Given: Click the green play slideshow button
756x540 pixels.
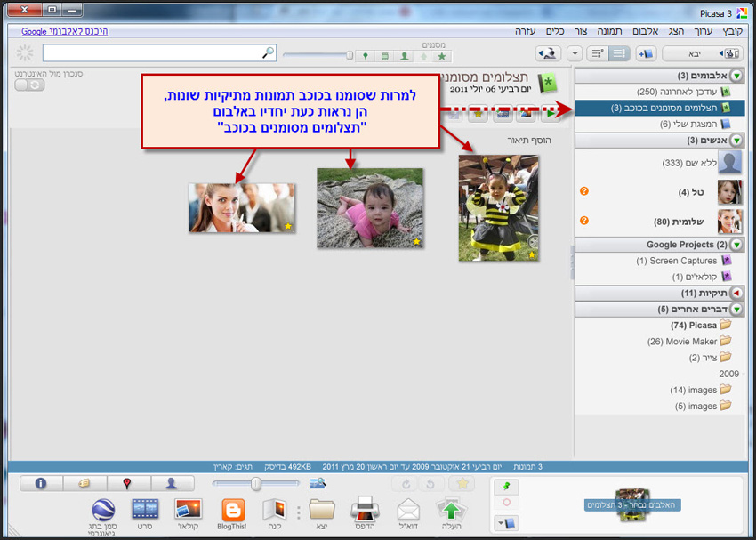Looking at the screenshot, I should 551,114.
